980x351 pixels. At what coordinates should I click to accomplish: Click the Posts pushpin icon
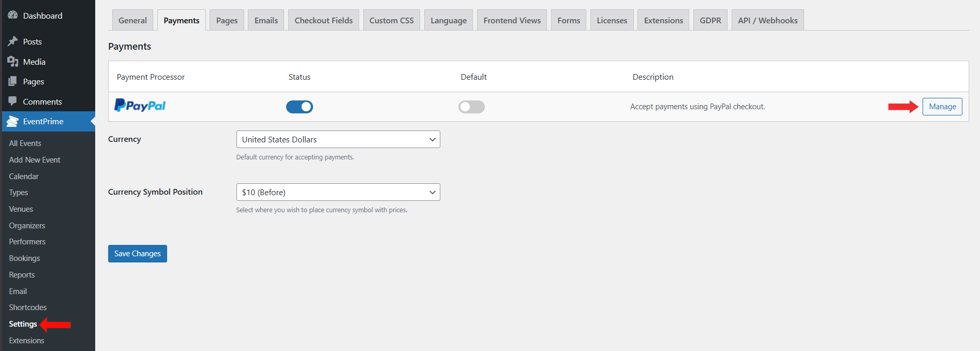click(x=13, y=41)
